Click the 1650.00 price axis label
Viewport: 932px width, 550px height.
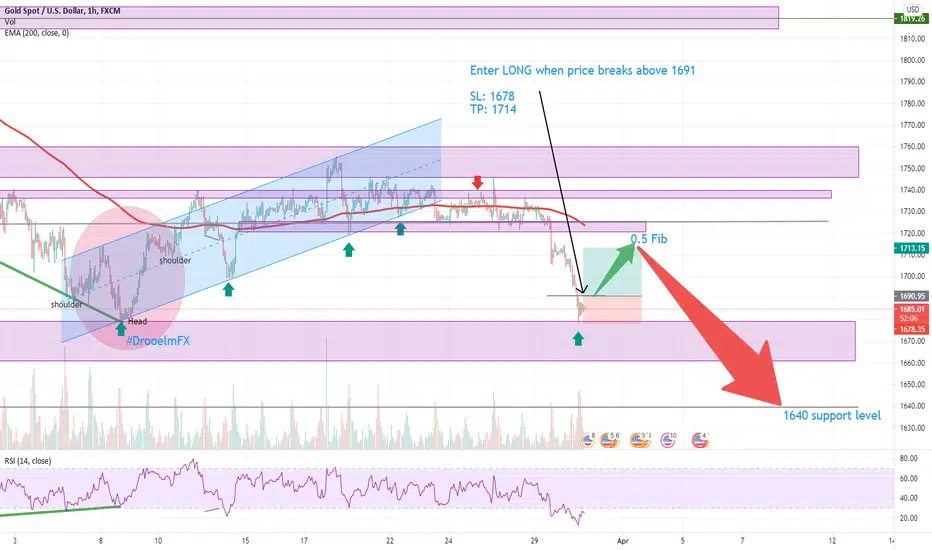point(912,385)
